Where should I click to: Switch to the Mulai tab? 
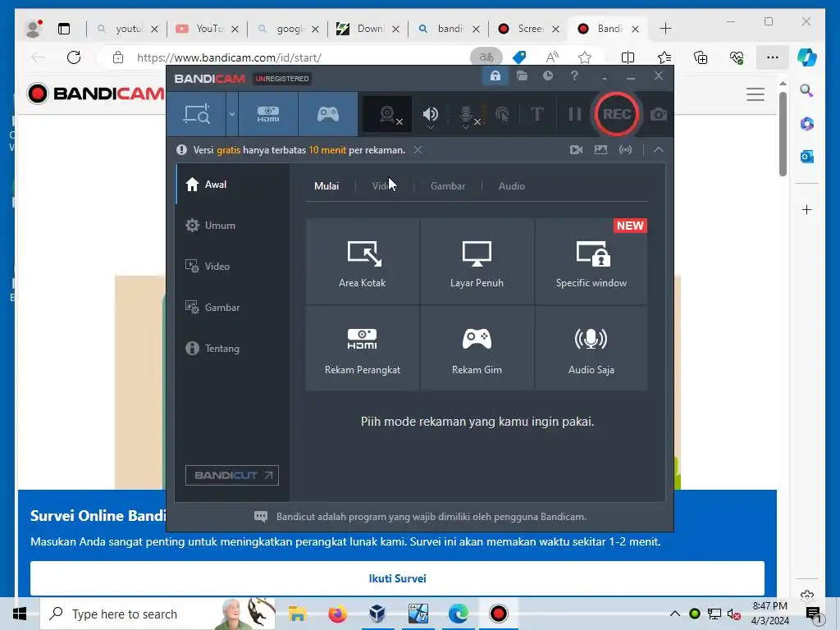326,186
